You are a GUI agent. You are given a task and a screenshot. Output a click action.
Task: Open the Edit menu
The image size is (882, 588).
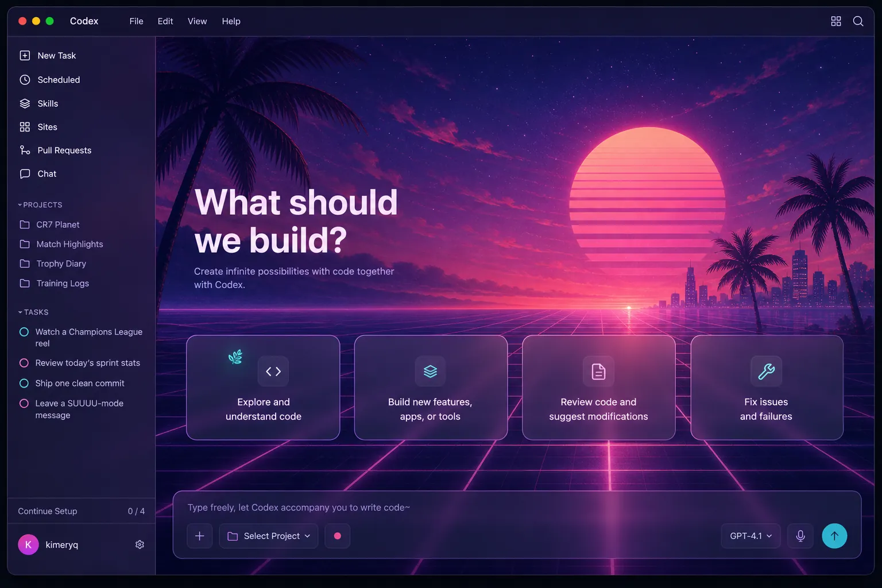click(x=165, y=21)
